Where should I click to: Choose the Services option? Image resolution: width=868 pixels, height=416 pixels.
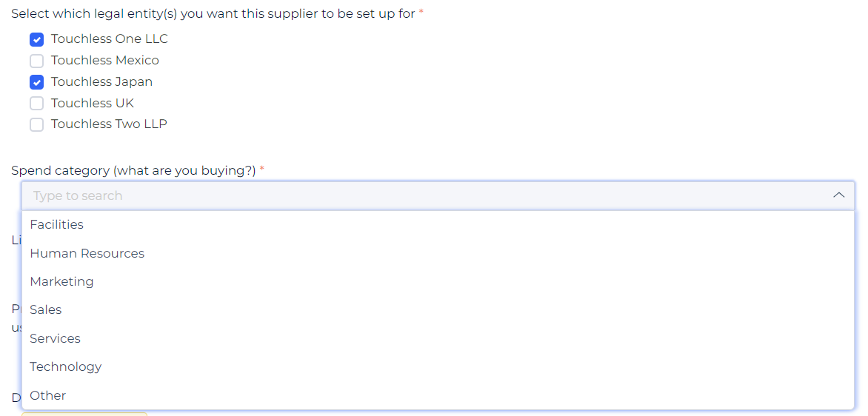point(56,338)
